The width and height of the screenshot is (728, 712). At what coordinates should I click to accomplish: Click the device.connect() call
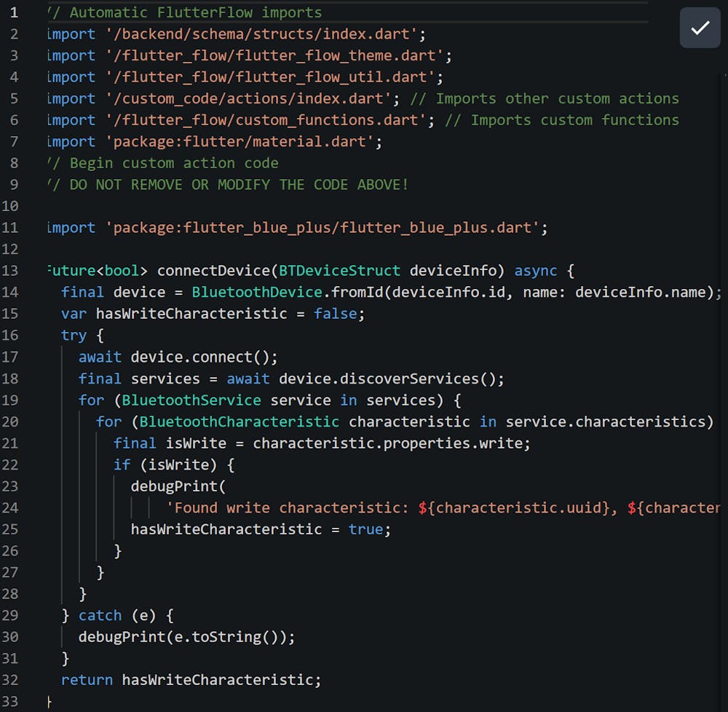[204, 357]
